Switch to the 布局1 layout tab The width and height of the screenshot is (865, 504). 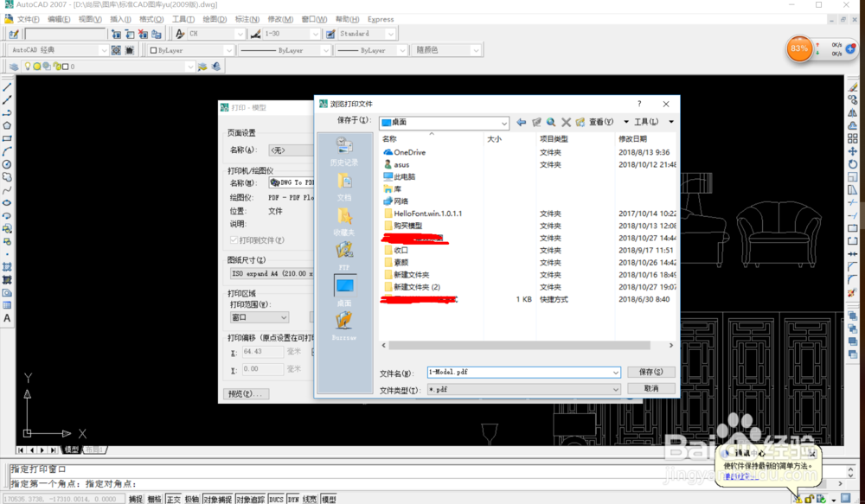[93, 450]
